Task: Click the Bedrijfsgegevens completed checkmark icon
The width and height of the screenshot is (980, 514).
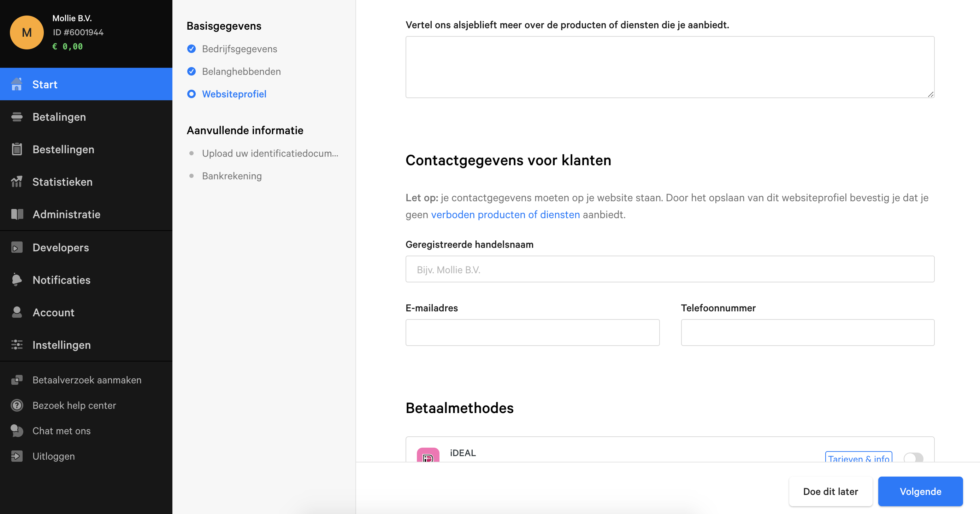Action: [x=191, y=49]
